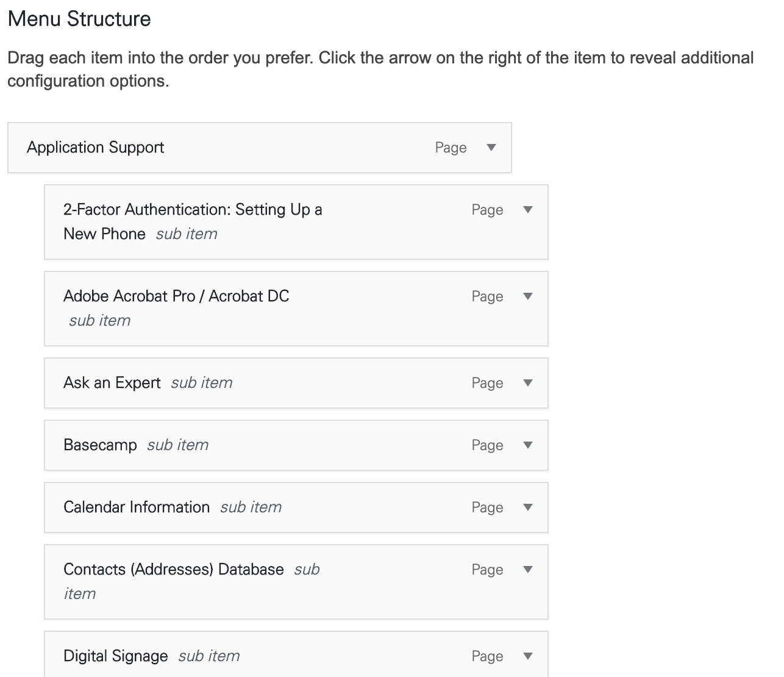Image resolution: width=784 pixels, height=677 pixels.
Task: Click the Page label on Application Support
Action: point(451,148)
